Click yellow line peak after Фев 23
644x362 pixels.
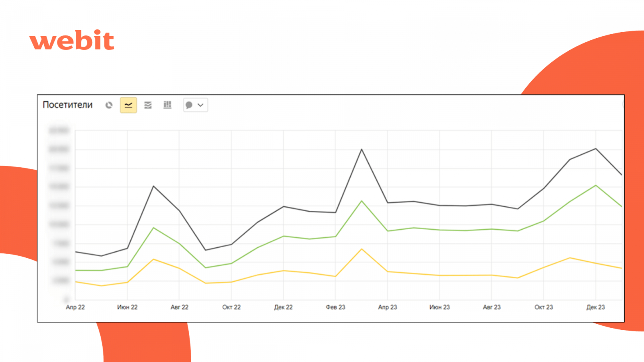click(361, 249)
